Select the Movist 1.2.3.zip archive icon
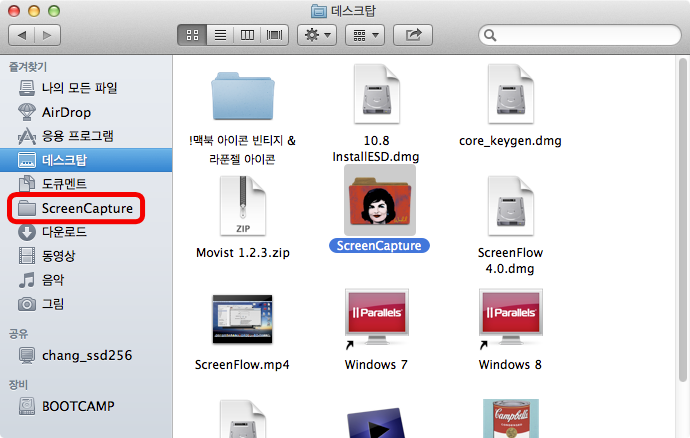 (x=243, y=206)
